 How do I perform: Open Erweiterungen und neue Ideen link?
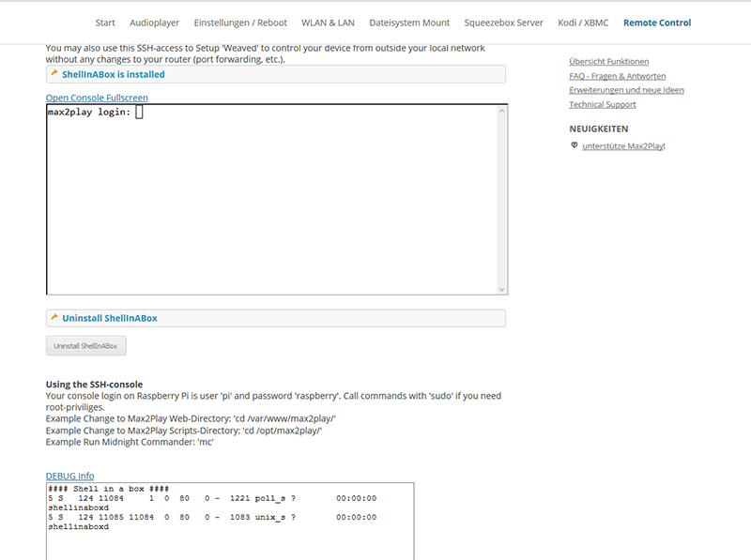click(626, 90)
